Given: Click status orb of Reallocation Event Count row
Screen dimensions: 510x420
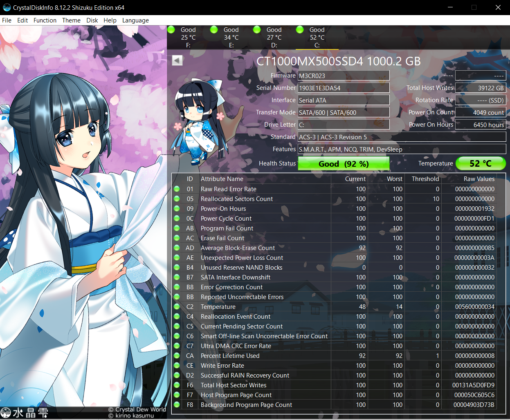Looking at the screenshot, I should [x=177, y=316].
